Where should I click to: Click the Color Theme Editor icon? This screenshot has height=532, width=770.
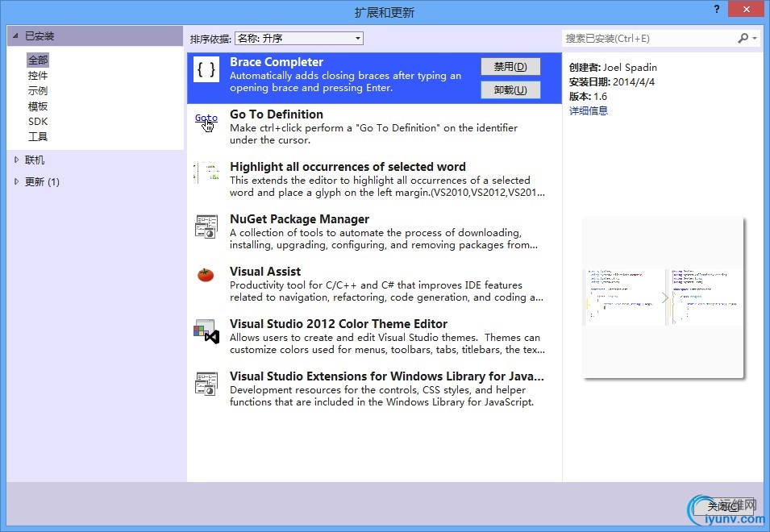[206, 332]
